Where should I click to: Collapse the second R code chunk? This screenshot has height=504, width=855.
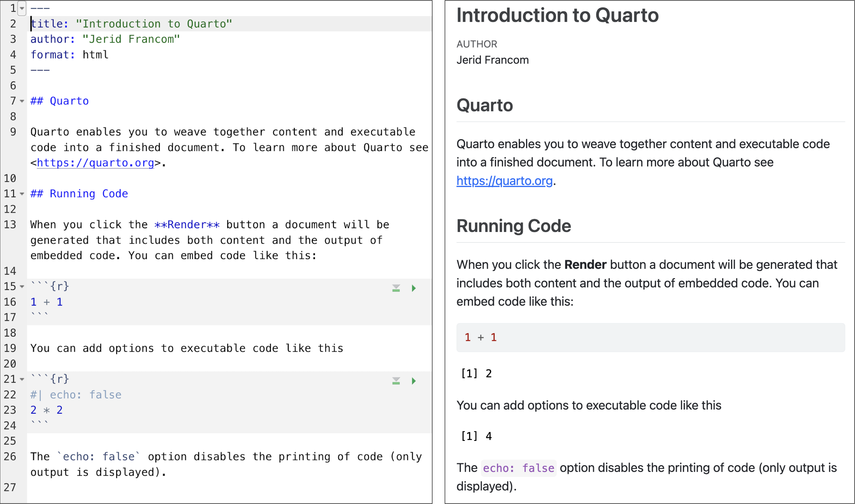[22, 379]
